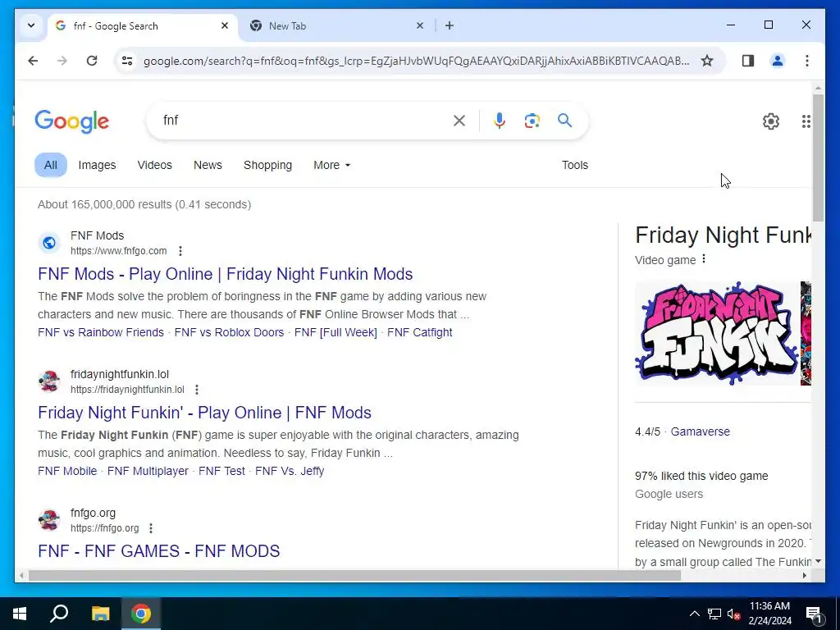Show hidden system tray icons

coord(694,614)
